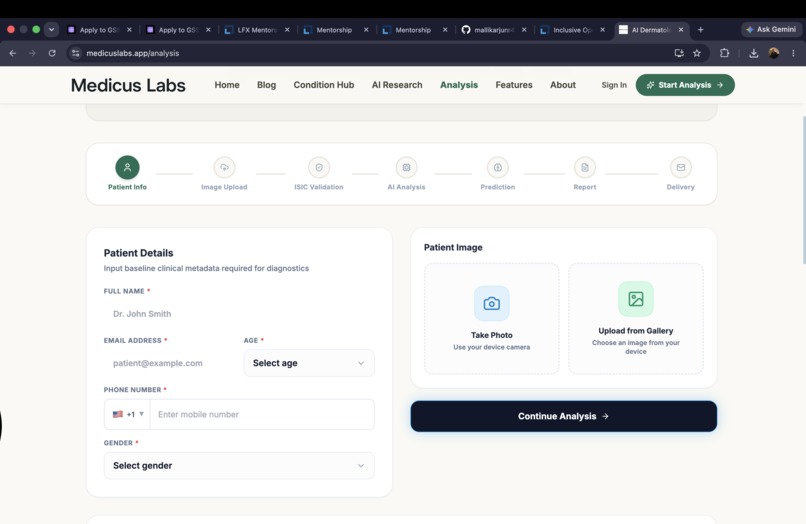Click the Prediction step icon
This screenshot has height=524, width=806.
point(498,168)
